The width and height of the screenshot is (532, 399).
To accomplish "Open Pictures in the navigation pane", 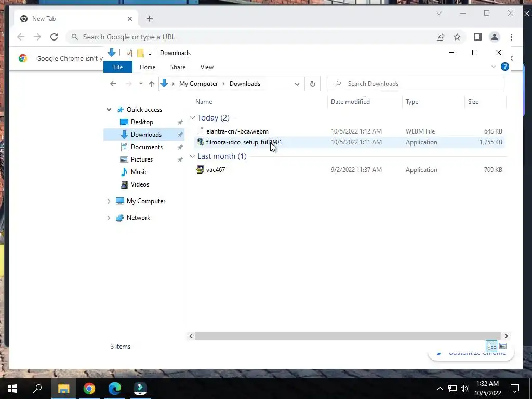I will (x=141, y=159).
